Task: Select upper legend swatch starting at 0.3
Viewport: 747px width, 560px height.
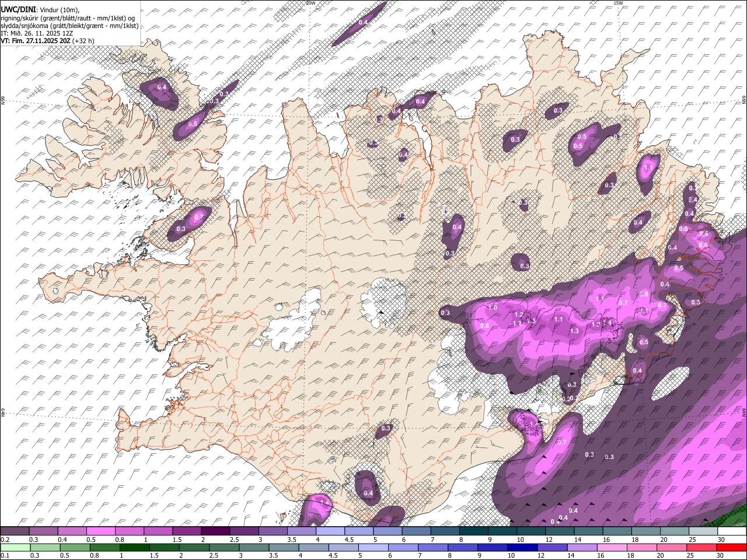Action: coord(44,531)
